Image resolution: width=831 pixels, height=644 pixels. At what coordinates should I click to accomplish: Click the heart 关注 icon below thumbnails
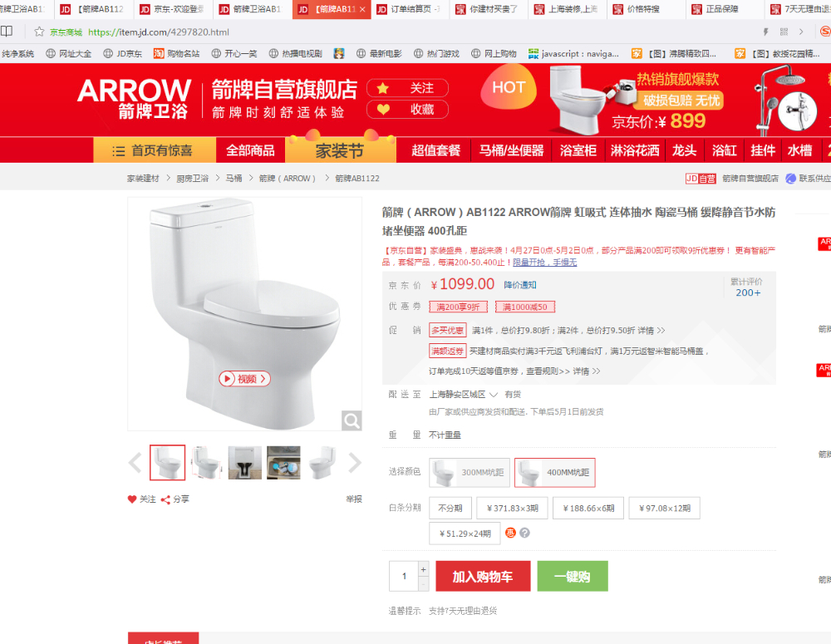click(x=132, y=499)
